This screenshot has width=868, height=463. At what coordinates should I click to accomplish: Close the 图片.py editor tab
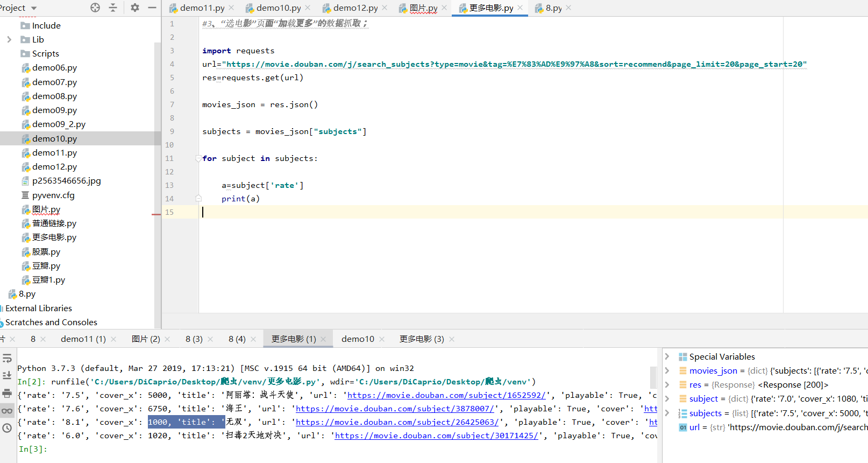pyautogui.click(x=444, y=8)
